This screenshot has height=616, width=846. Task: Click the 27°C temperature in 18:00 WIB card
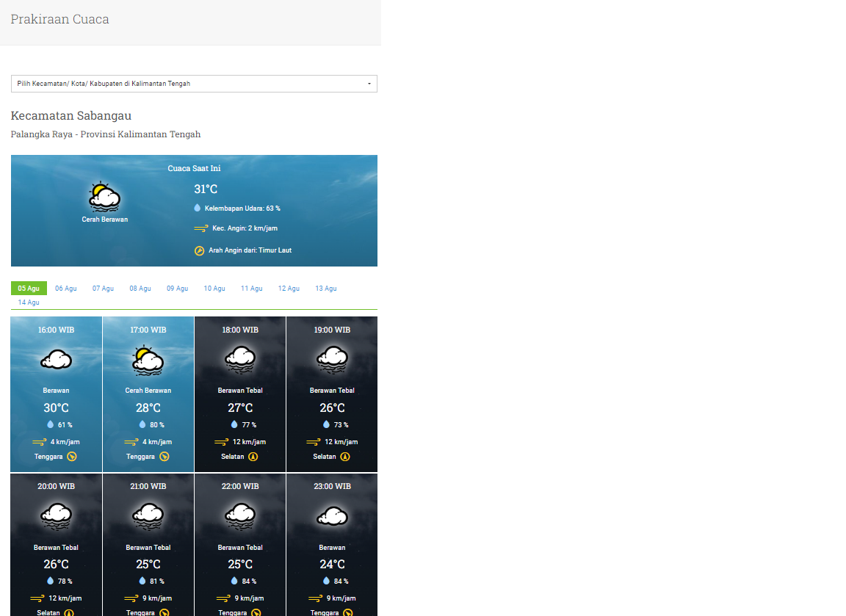point(240,407)
